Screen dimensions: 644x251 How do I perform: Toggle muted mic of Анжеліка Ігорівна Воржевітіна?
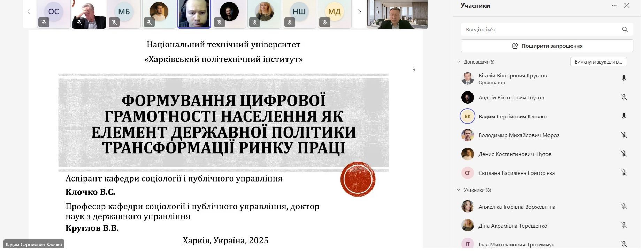tap(624, 207)
